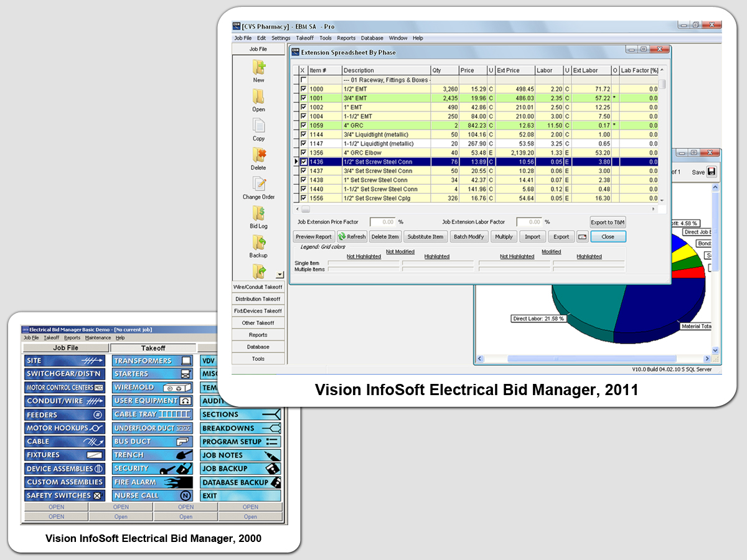Open MOTOR HOOKUPS takeoff button
Viewport: 747px width, 560px height.
point(66,428)
